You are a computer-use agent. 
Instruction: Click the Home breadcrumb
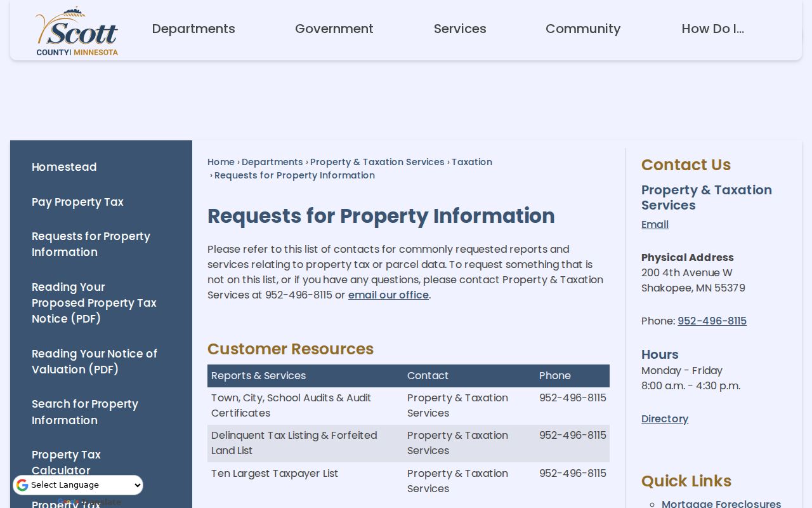[x=221, y=162]
